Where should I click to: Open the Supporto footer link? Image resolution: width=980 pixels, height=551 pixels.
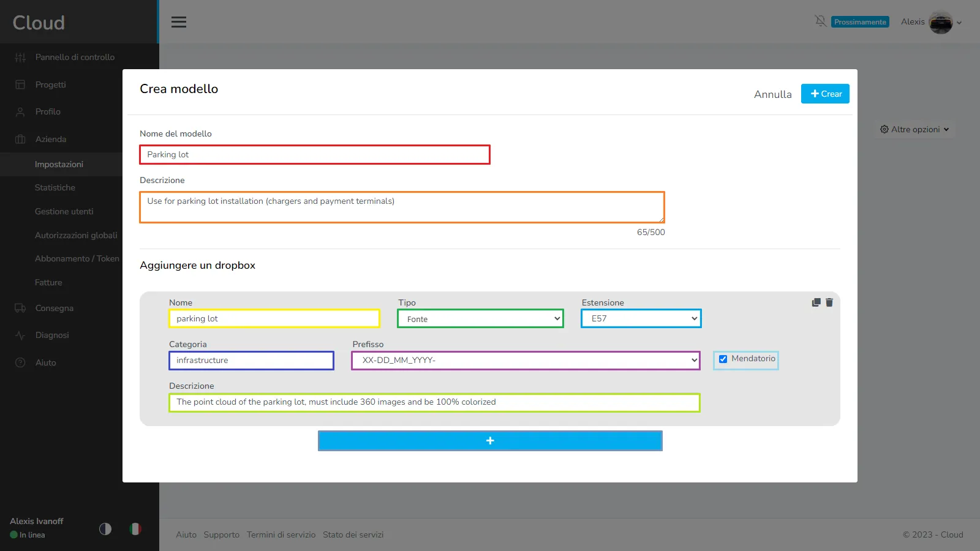222,534
